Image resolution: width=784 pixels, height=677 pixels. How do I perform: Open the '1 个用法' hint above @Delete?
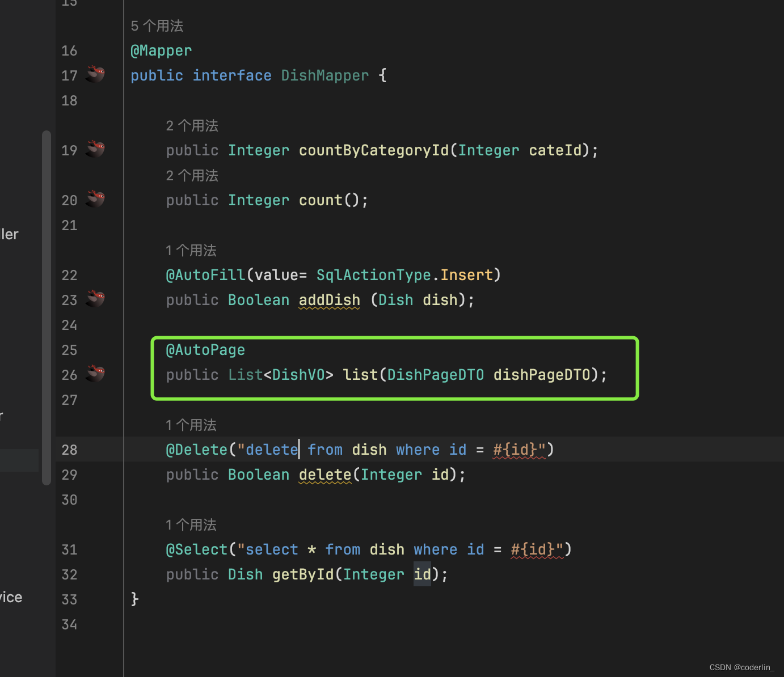coord(191,425)
